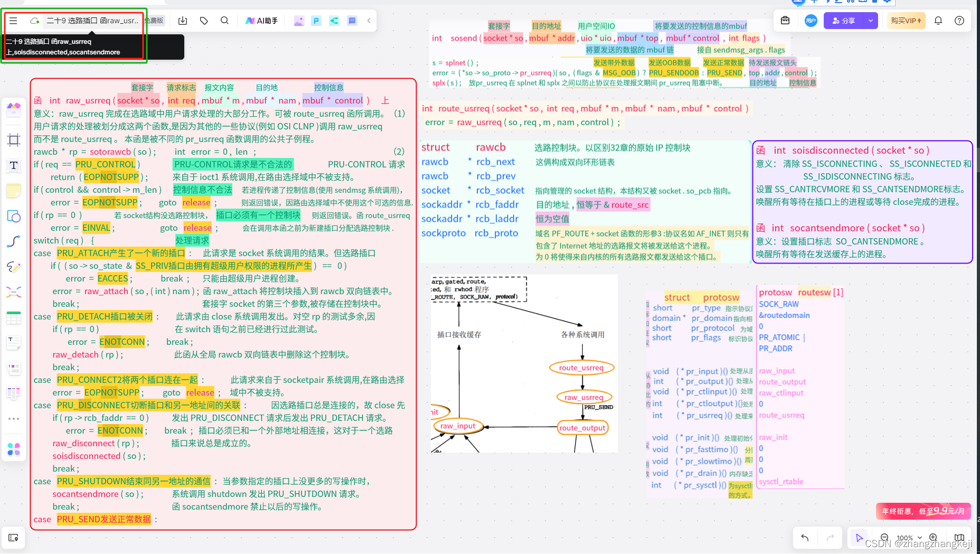The image size is (980, 554).
Task: Click the cloud sync status icon
Action: [34, 21]
